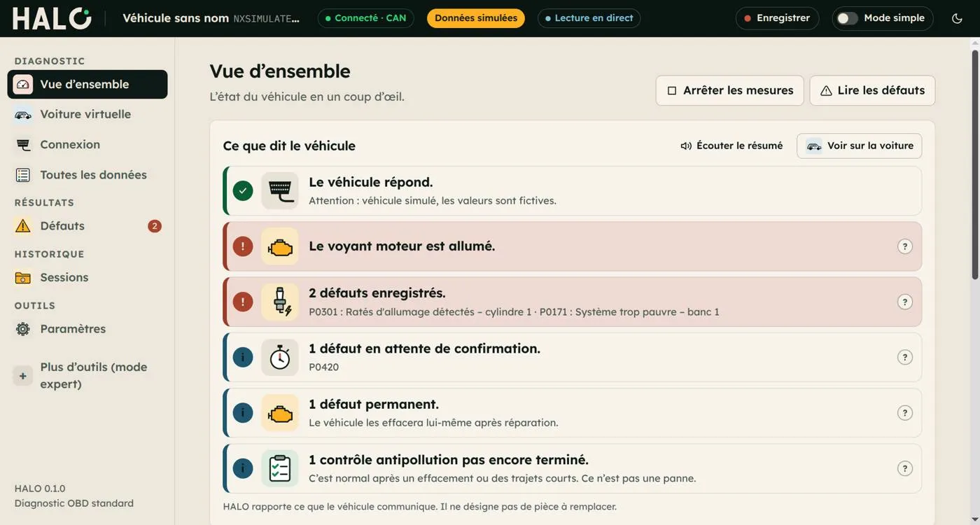980x525 pixels.
Task: Click the Connexion plug icon in sidebar
Action: pyautogui.click(x=23, y=145)
